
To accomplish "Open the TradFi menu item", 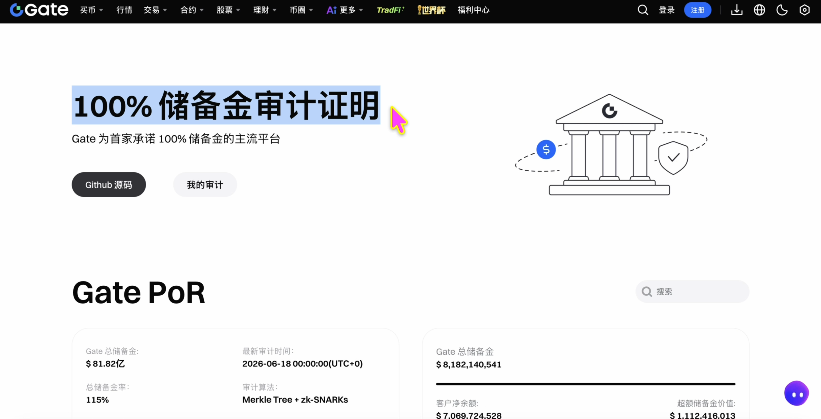I will point(391,10).
